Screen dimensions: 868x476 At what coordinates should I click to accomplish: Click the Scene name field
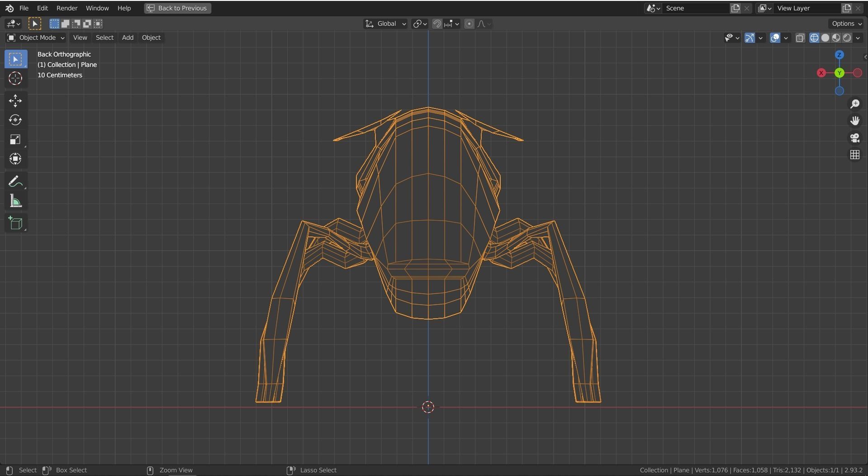pos(696,8)
